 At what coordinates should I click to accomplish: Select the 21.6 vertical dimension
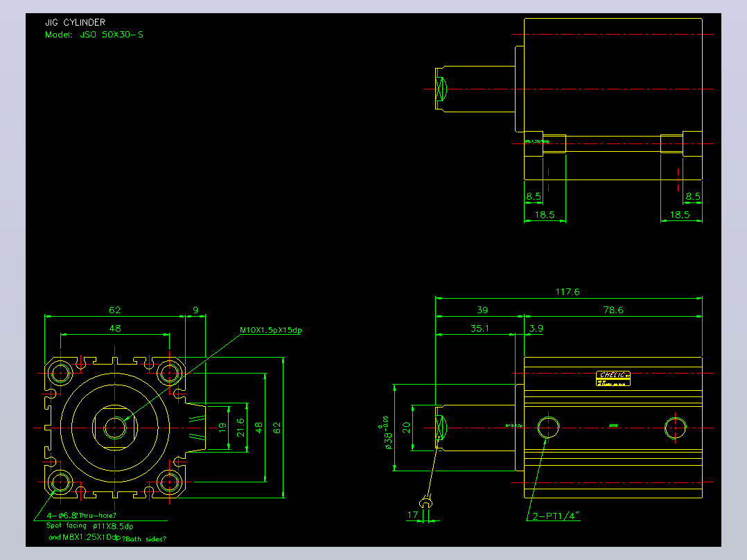[240, 428]
